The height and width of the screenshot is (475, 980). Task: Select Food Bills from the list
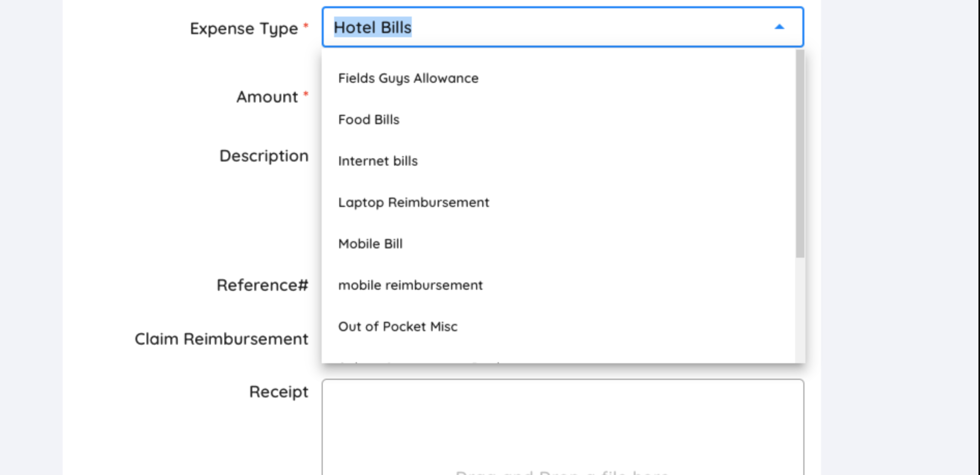pos(368,120)
